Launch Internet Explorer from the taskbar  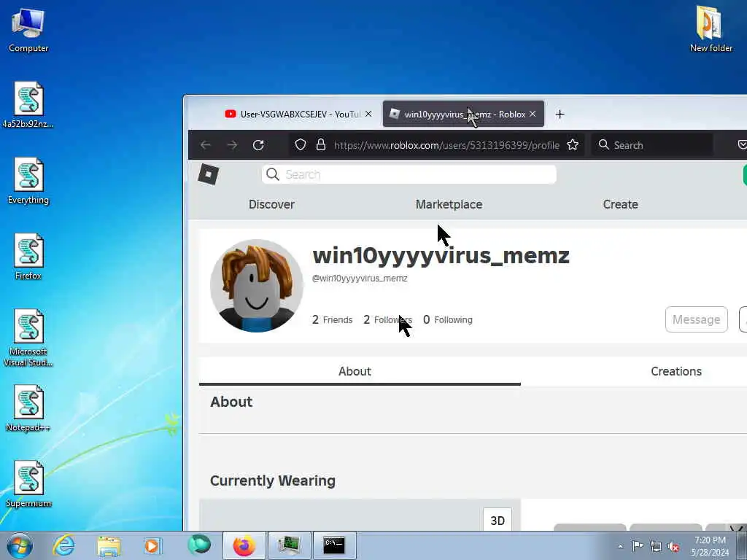64,545
